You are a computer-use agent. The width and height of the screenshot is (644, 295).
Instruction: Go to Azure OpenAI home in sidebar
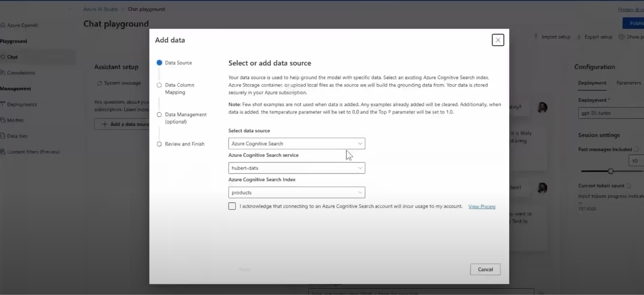[19, 25]
